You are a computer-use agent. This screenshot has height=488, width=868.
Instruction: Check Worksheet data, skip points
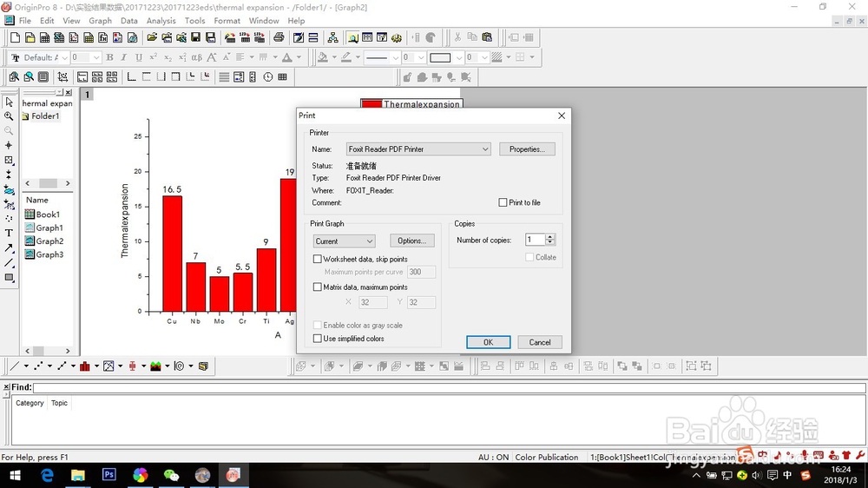point(317,259)
